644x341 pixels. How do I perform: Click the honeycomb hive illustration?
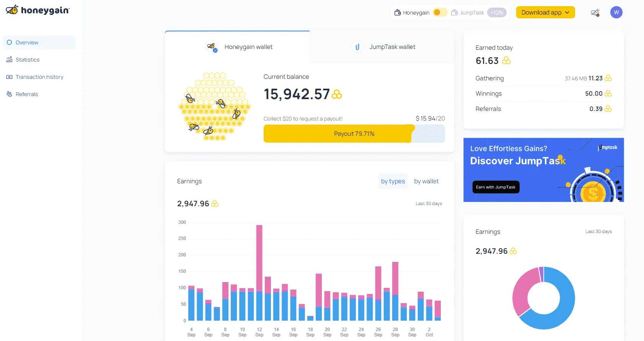click(x=215, y=106)
